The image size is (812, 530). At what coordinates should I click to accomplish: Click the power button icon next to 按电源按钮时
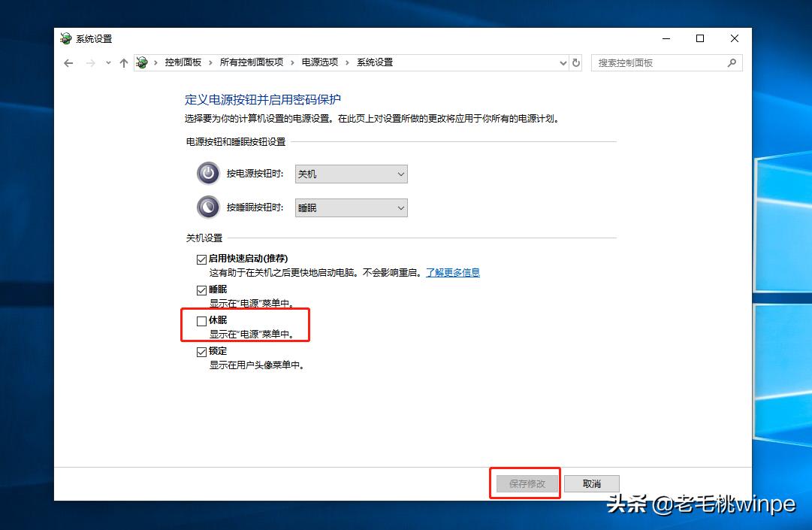(207, 174)
